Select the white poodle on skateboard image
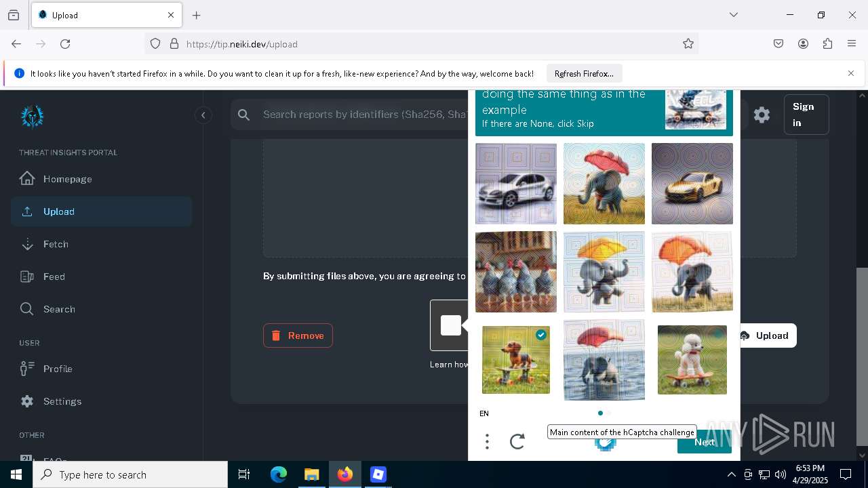 (692, 360)
